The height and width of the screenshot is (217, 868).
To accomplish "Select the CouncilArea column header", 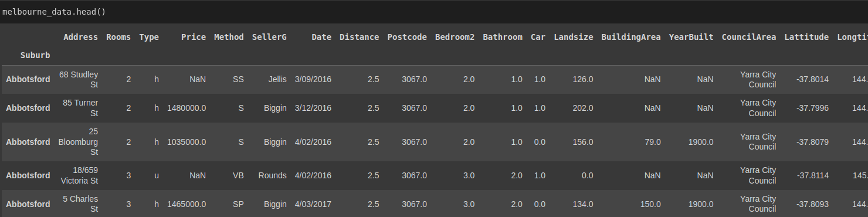I will (749, 37).
